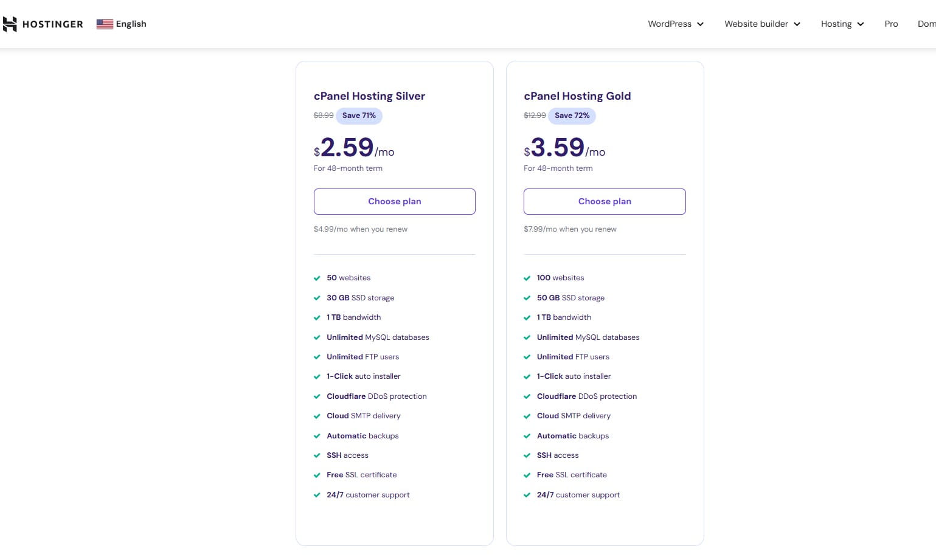The height and width of the screenshot is (560, 936).
Task: Click checkmark beside Gold 24/7 customer support
Action: [527, 495]
